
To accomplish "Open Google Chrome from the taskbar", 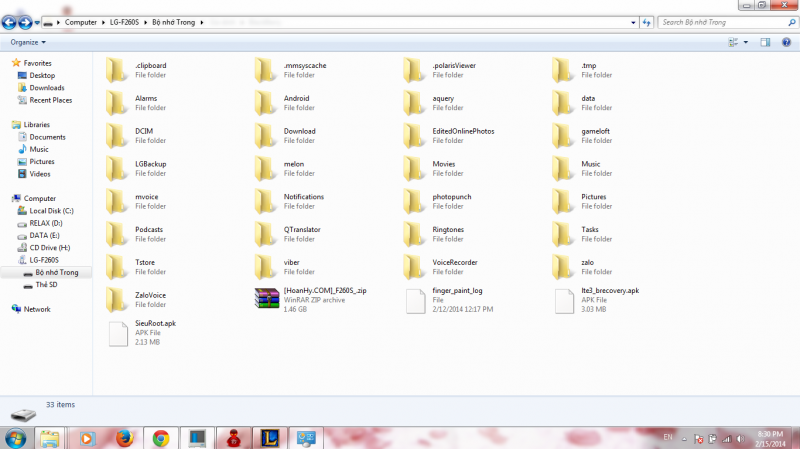I will tap(161, 438).
